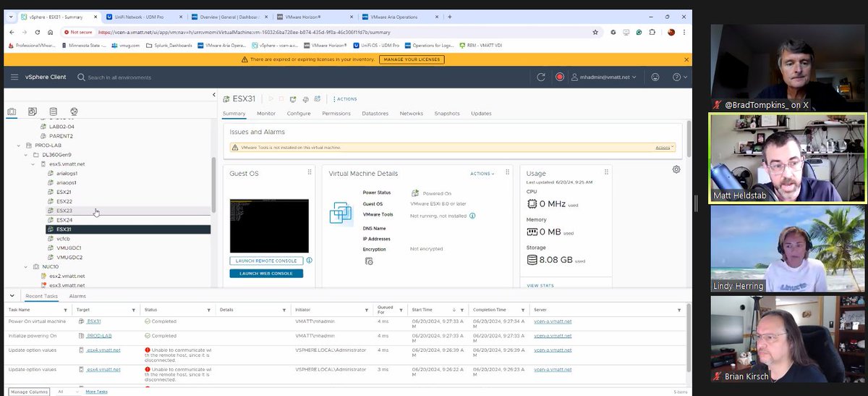868x396 pixels.
Task: Click the drag handle on Guest OS card
Action: coord(310,172)
